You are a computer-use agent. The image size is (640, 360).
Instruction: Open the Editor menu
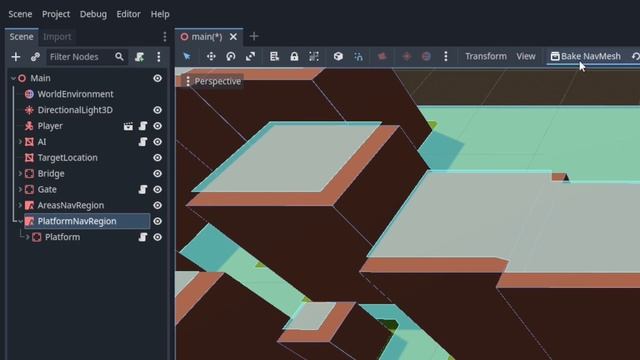pos(129,14)
